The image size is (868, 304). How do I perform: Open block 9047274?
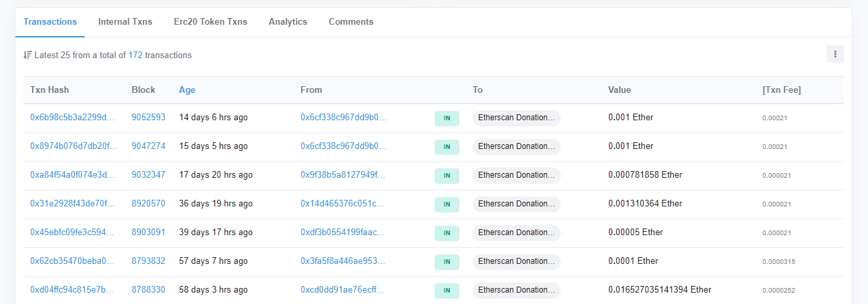point(148,146)
